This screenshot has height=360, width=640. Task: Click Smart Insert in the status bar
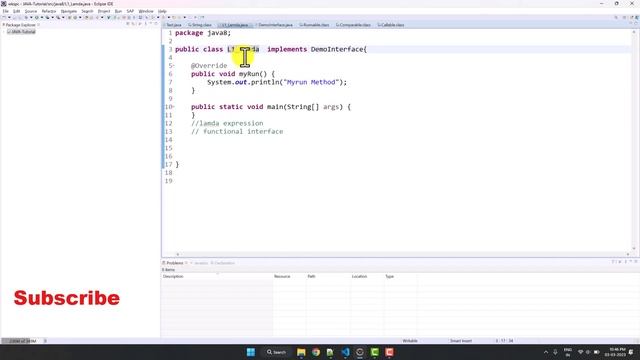click(461, 341)
